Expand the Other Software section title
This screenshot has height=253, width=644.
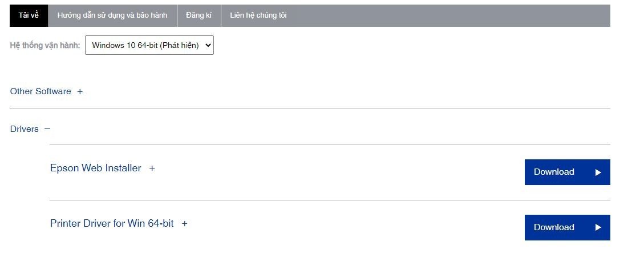[x=40, y=91]
